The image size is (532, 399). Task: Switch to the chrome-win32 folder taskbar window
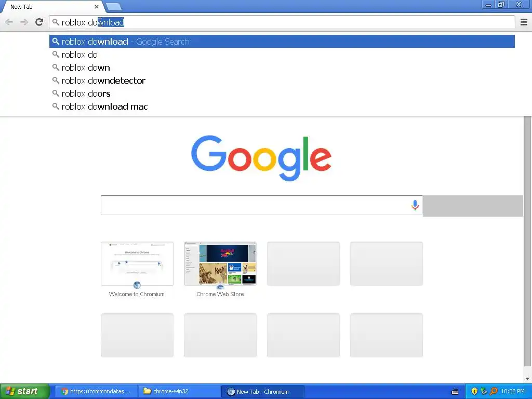[179, 391]
